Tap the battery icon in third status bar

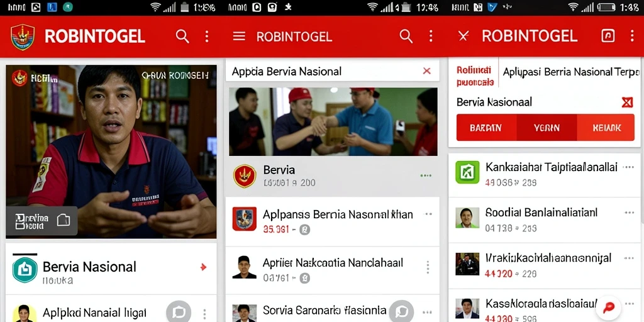click(x=606, y=7)
